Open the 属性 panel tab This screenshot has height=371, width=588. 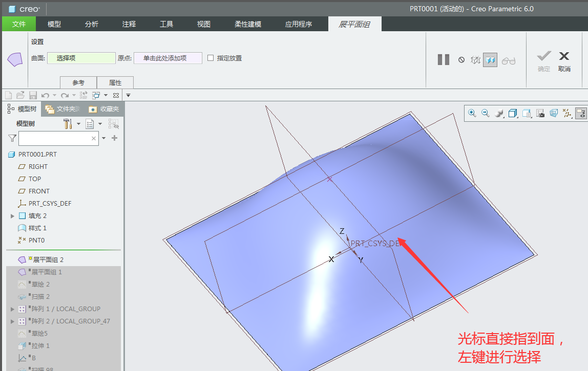pos(115,82)
